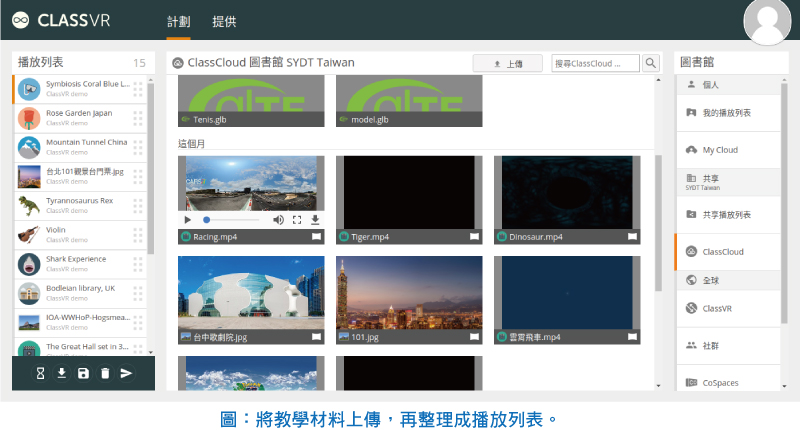Delete playlist using the trash icon
This screenshot has height=430, width=800.
pos(104,373)
